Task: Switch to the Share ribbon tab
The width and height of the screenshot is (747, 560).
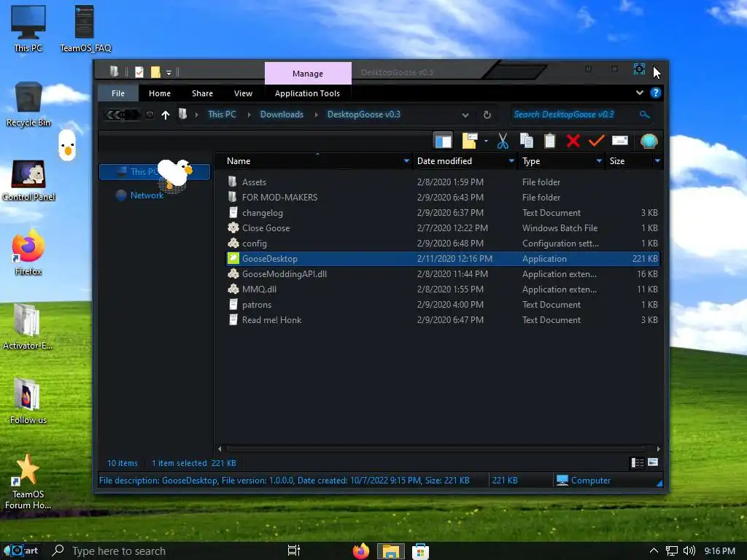Action: click(203, 93)
